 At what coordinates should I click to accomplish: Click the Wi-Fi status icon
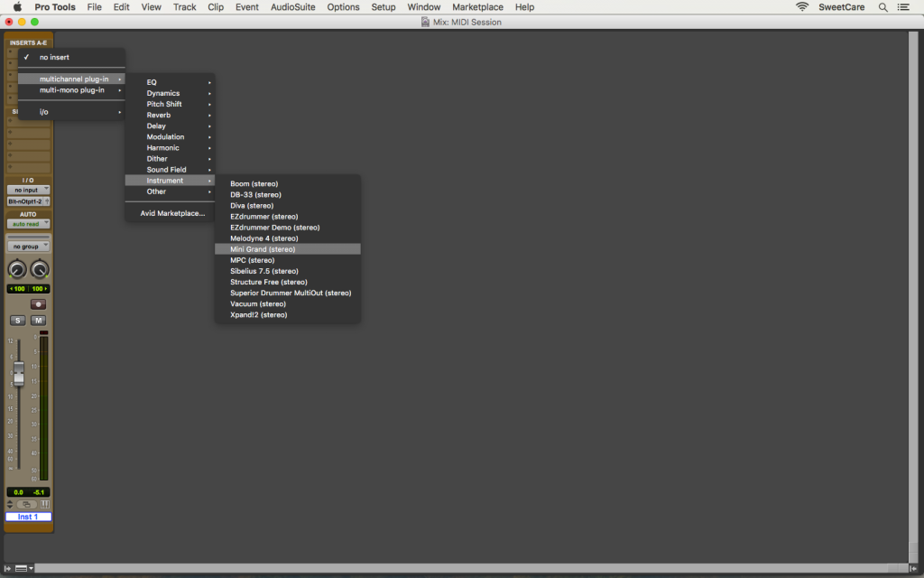pos(802,7)
